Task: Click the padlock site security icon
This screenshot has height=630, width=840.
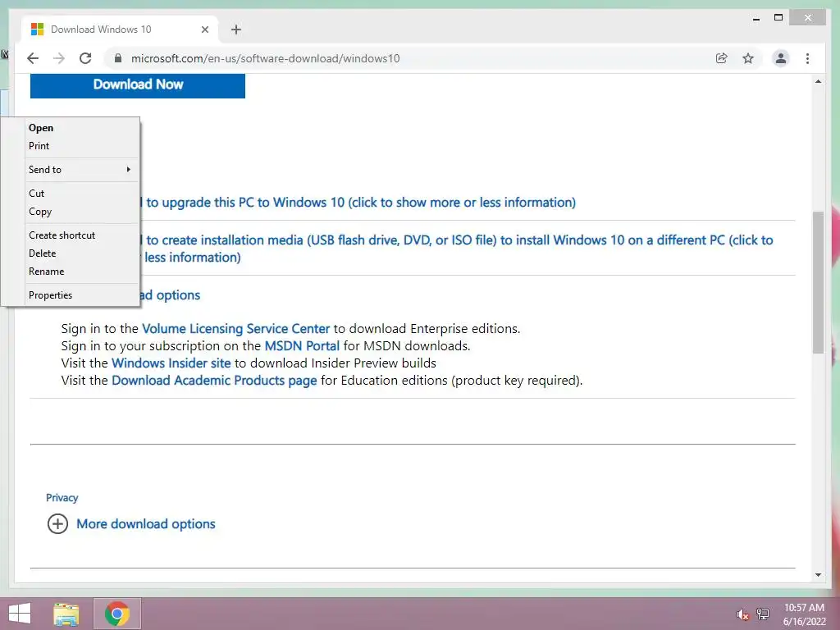Action: [x=118, y=58]
